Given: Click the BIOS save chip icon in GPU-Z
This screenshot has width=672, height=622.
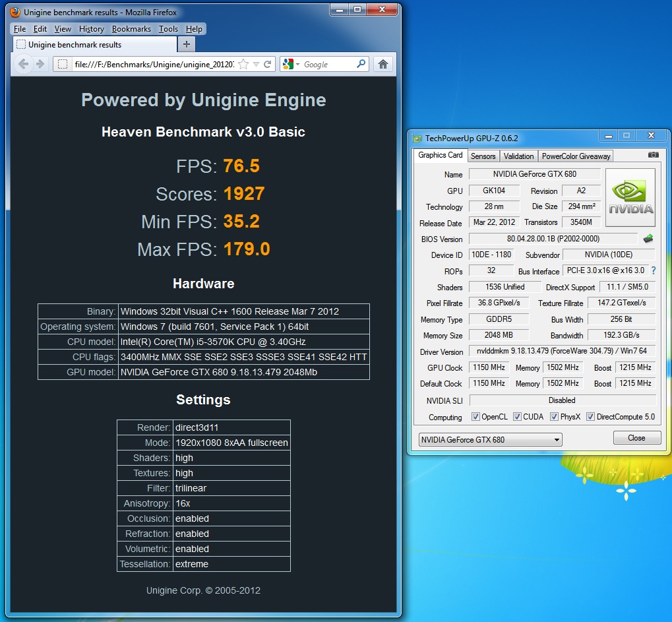Looking at the screenshot, I should (x=648, y=238).
